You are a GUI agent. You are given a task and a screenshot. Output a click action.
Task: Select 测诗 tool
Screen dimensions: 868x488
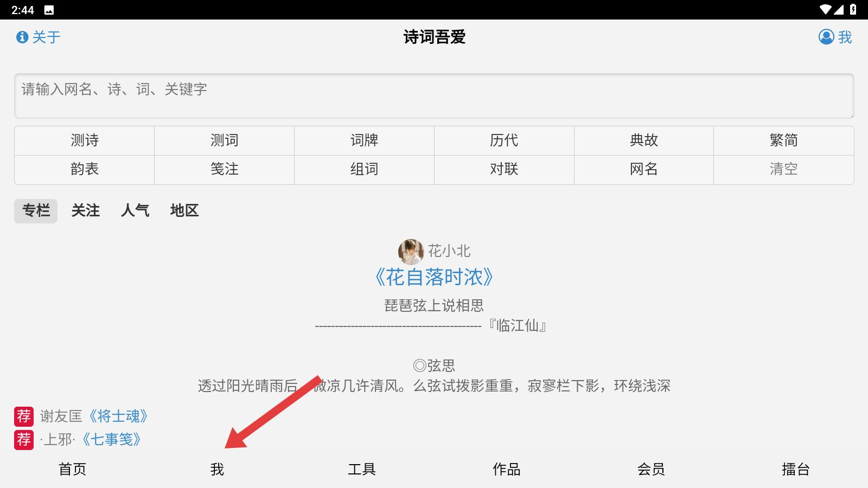[x=85, y=140]
